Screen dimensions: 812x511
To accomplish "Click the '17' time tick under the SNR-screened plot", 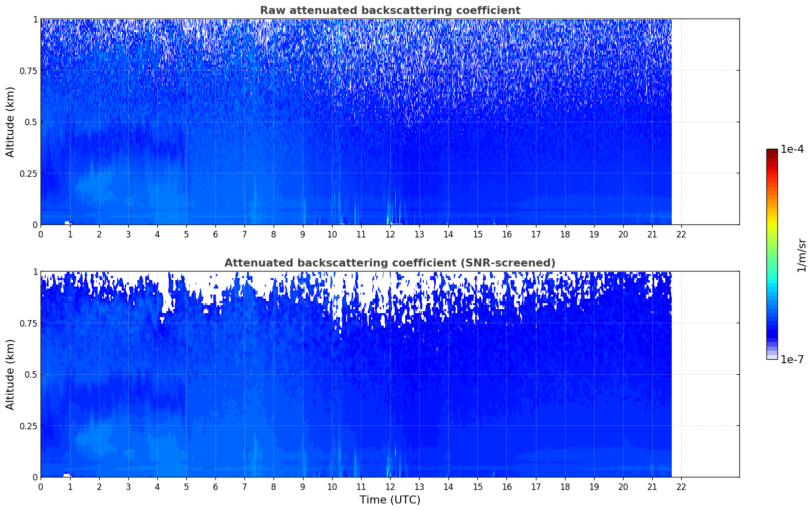I will point(535,486).
